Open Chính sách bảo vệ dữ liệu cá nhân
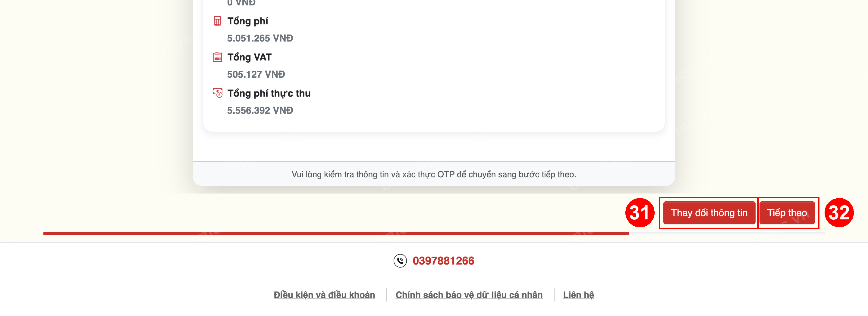 pyautogui.click(x=469, y=295)
